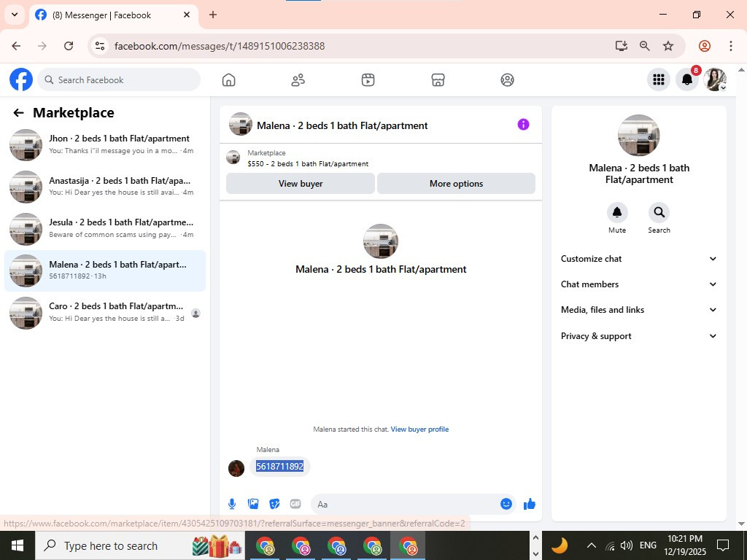Screen dimensions: 747x560
Task: Open Windows notification center icon
Action: pos(723,545)
